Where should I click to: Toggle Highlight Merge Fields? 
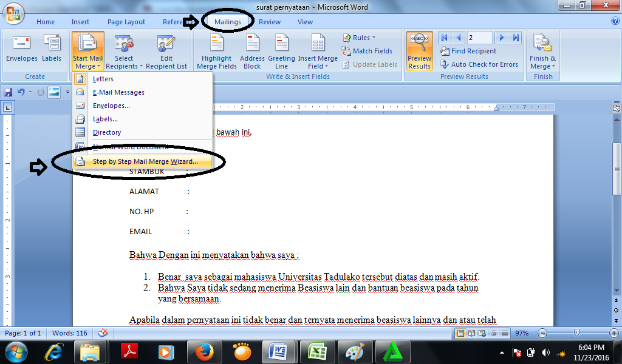coord(217,52)
